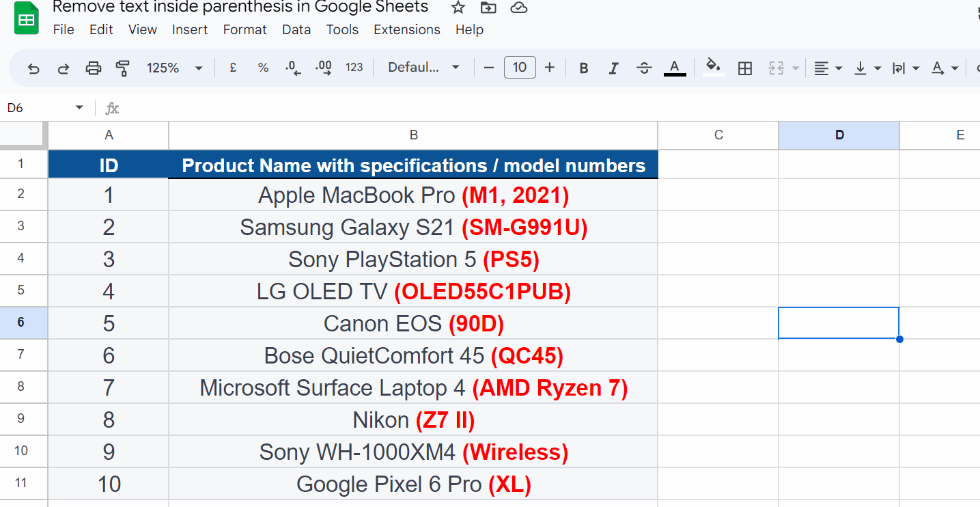The image size is (980, 507).
Task: Open the Borders icon
Action: point(744,68)
